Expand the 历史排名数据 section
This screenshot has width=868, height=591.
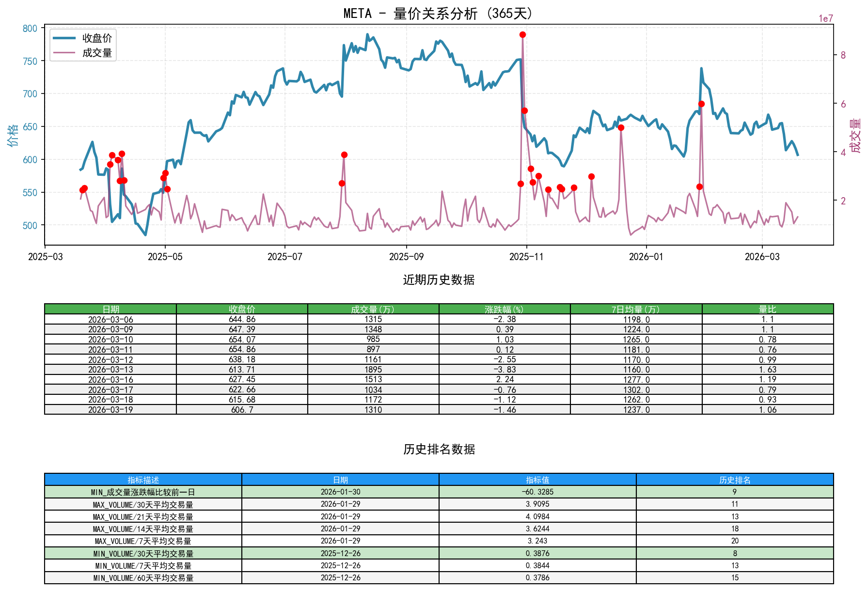point(438,449)
